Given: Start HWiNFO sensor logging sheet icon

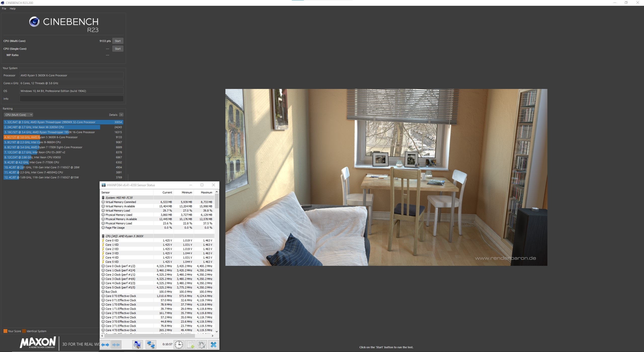Looking at the screenshot, I should [x=190, y=344].
